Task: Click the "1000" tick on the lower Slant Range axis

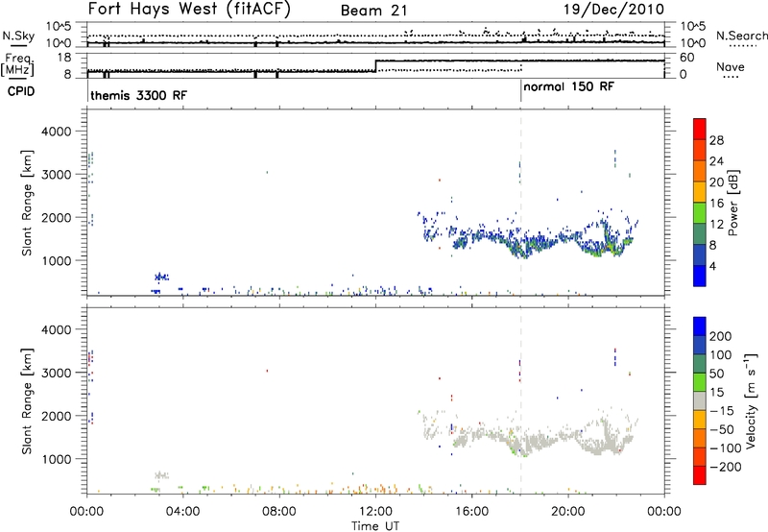Action: pos(57,459)
